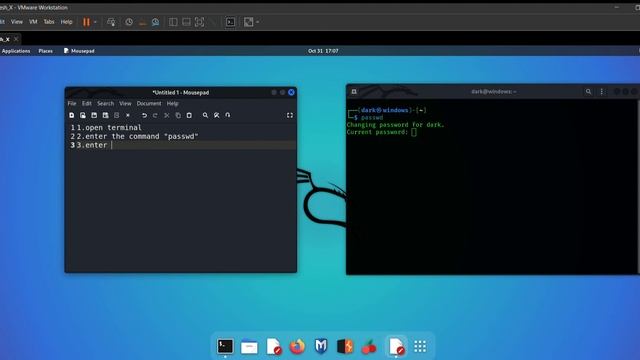640x360 pixels.
Task: Open the terminal kebab menu
Action: click(x=602, y=92)
